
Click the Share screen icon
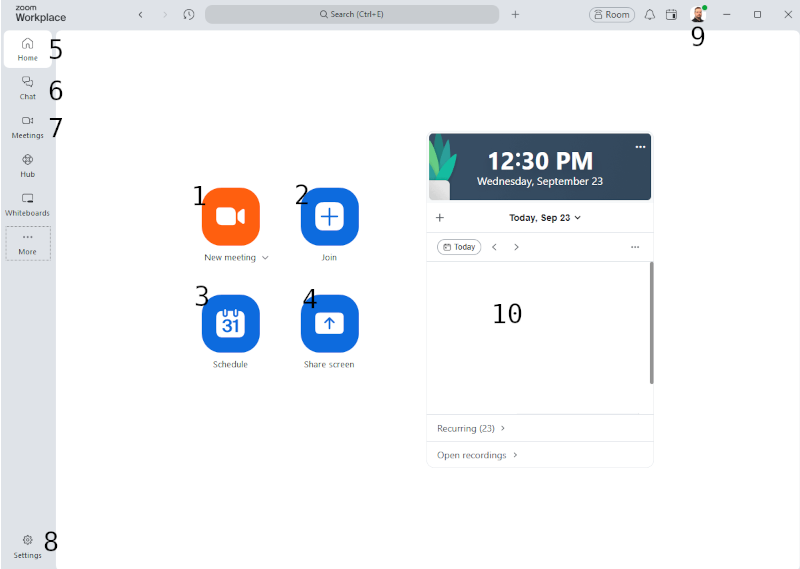[330, 324]
